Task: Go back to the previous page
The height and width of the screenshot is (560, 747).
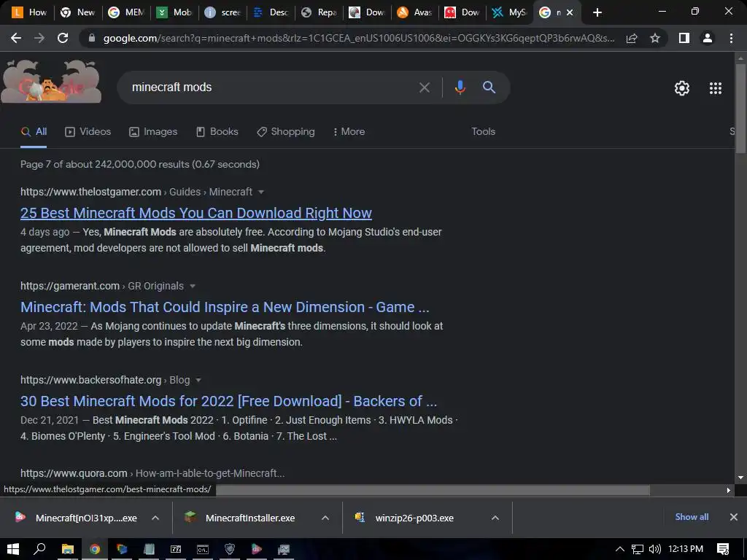Action: [16, 38]
